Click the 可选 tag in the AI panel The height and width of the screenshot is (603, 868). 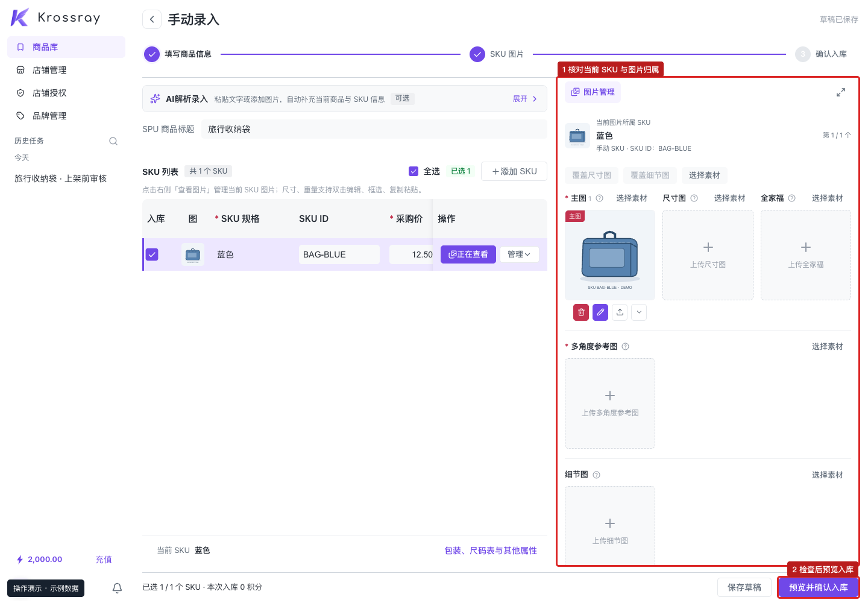pyautogui.click(x=403, y=99)
